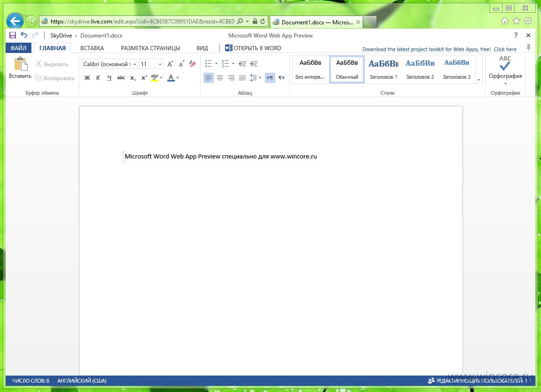Cut selection with Вырезать
This screenshot has height=392, width=541.
[52, 64]
